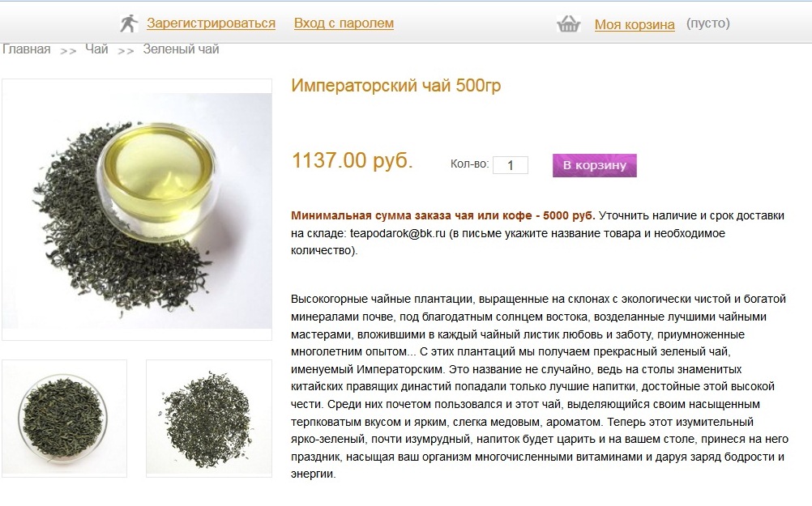Click the shopping basket icon

(x=568, y=23)
